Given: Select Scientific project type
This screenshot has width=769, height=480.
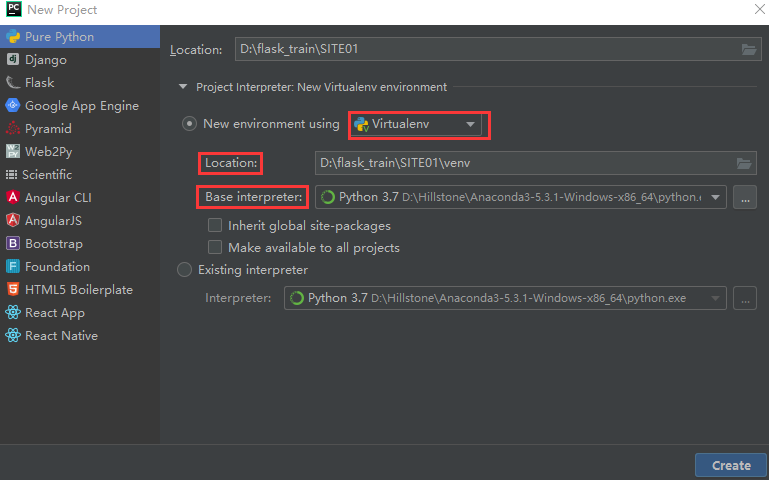Looking at the screenshot, I should click(x=80, y=175).
